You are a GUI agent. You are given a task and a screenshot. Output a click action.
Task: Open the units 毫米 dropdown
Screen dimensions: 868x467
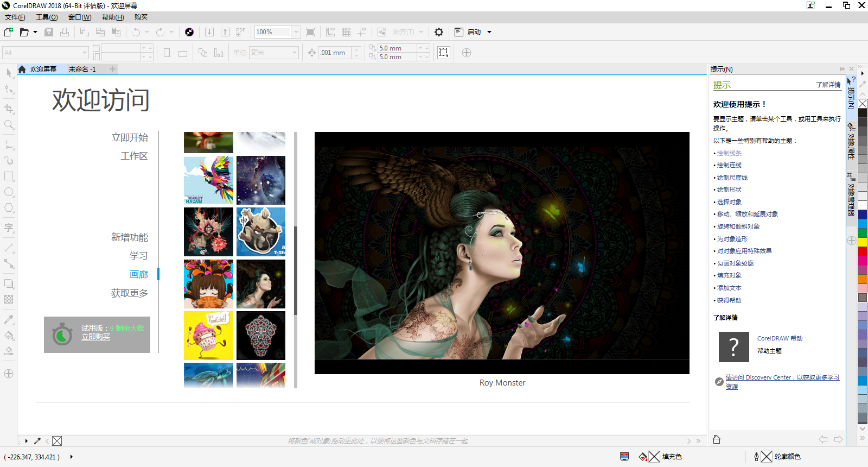(x=295, y=53)
